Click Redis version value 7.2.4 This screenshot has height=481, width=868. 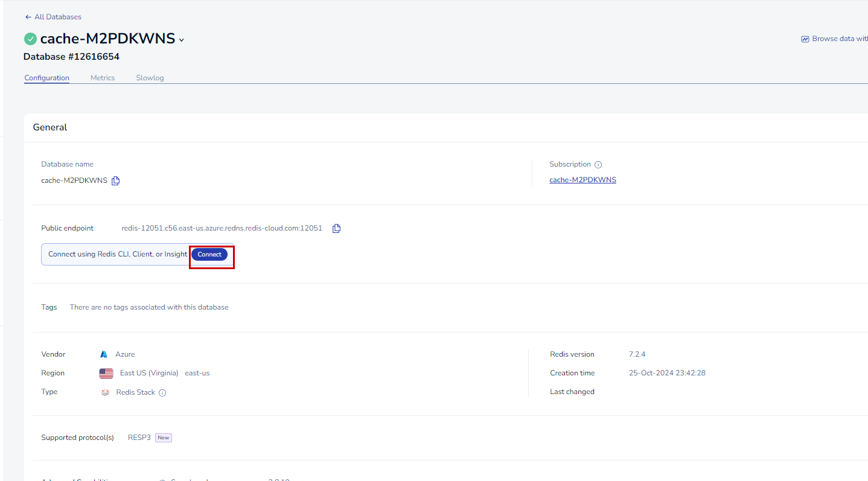coord(637,354)
